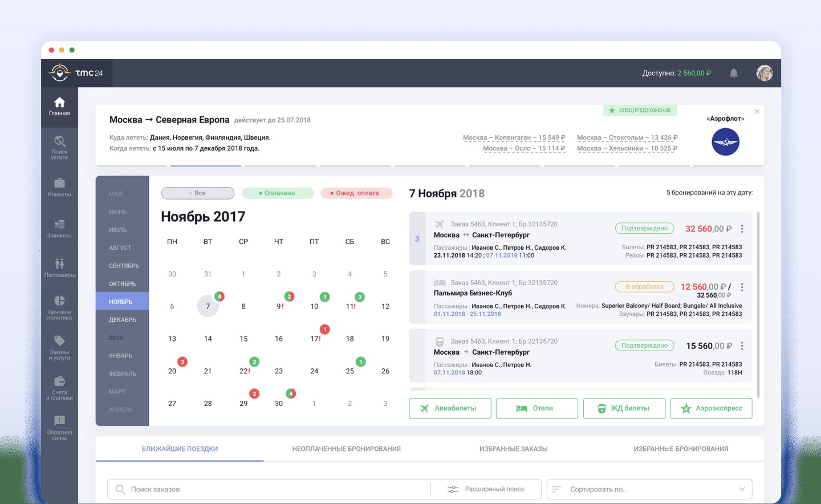Click the bookings list scrollbar
Image resolution: width=821 pixels, height=504 pixels.
(758, 305)
